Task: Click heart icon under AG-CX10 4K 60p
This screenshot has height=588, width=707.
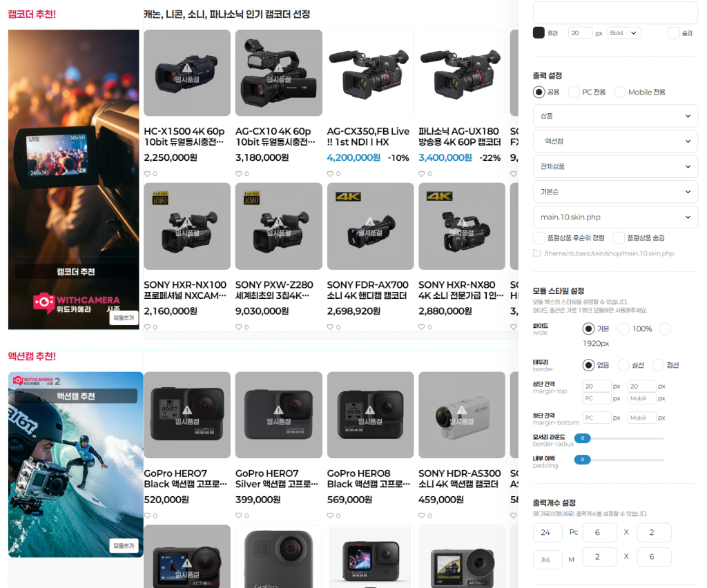Action: [238, 174]
